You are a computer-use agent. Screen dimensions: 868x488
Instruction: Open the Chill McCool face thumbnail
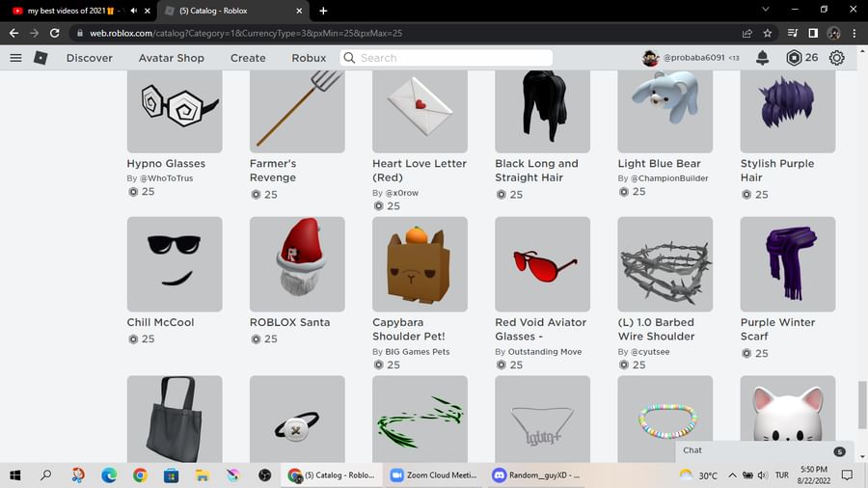175,264
